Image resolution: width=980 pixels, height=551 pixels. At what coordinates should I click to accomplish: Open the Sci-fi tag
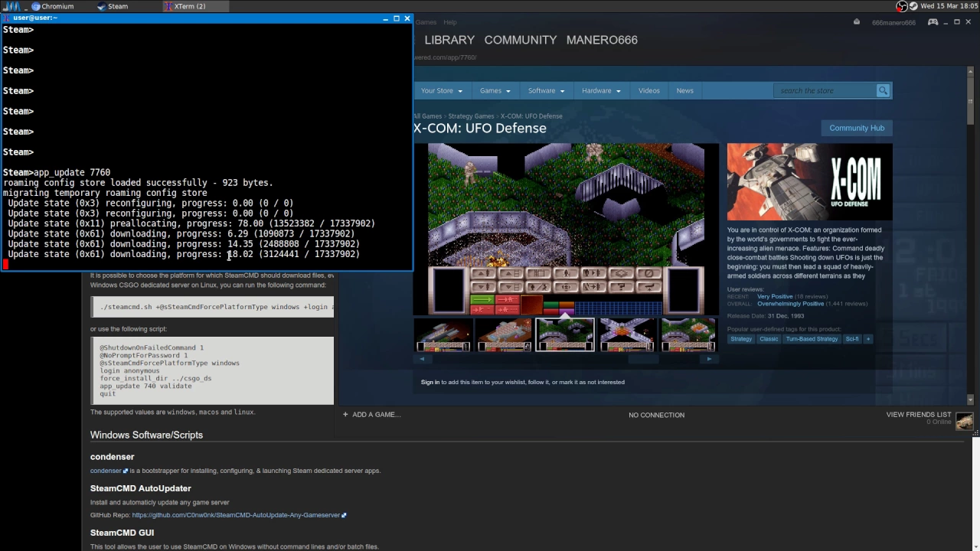(x=852, y=339)
